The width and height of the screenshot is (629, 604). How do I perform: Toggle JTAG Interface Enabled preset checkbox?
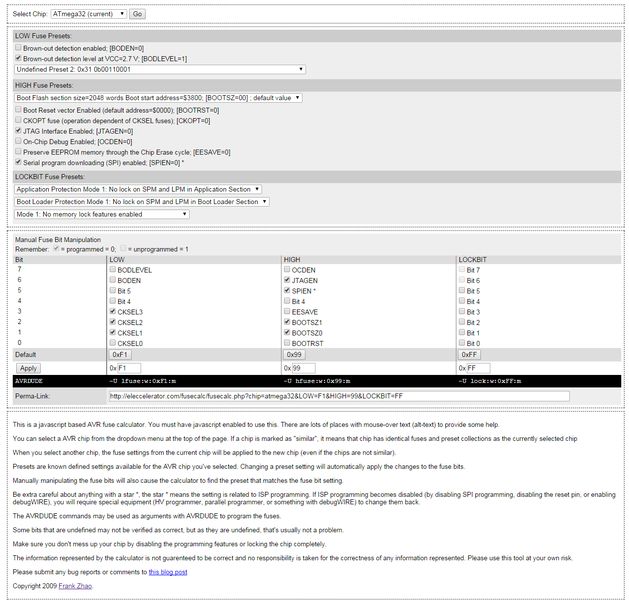(18, 131)
